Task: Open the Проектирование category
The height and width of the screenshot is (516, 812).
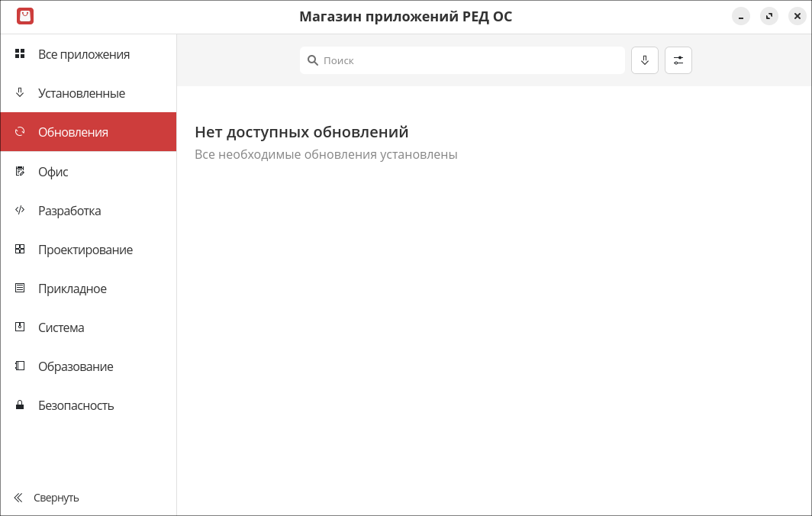Action: [x=85, y=250]
